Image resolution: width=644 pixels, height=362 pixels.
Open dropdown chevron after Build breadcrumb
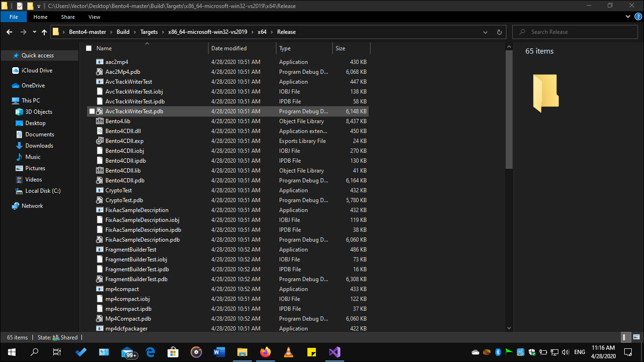135,32
